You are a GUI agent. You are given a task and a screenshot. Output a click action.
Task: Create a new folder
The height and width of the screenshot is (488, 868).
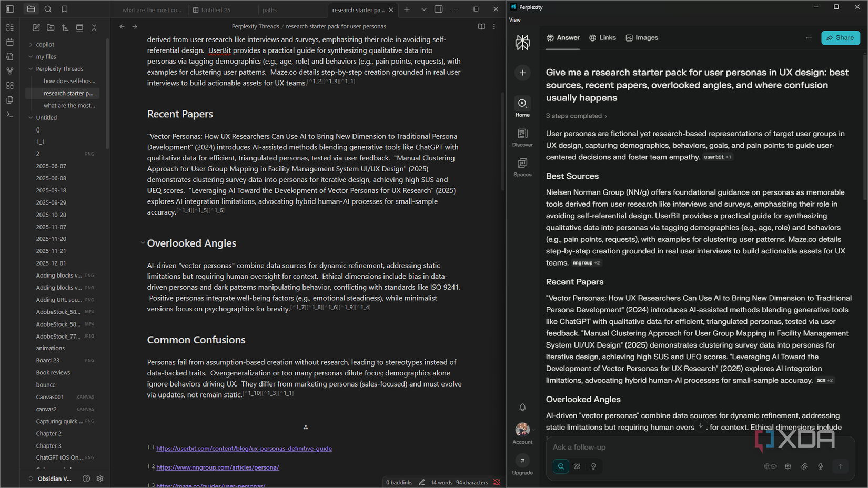coord(51,27)
